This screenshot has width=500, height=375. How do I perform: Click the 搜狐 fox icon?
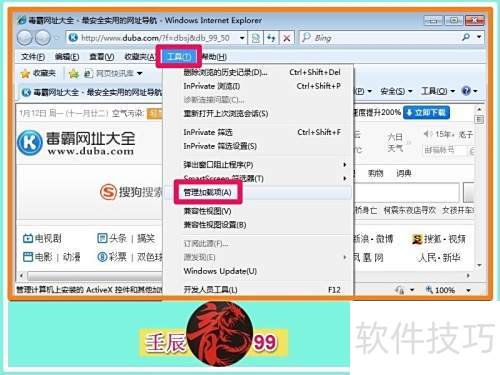click(417, 239)
